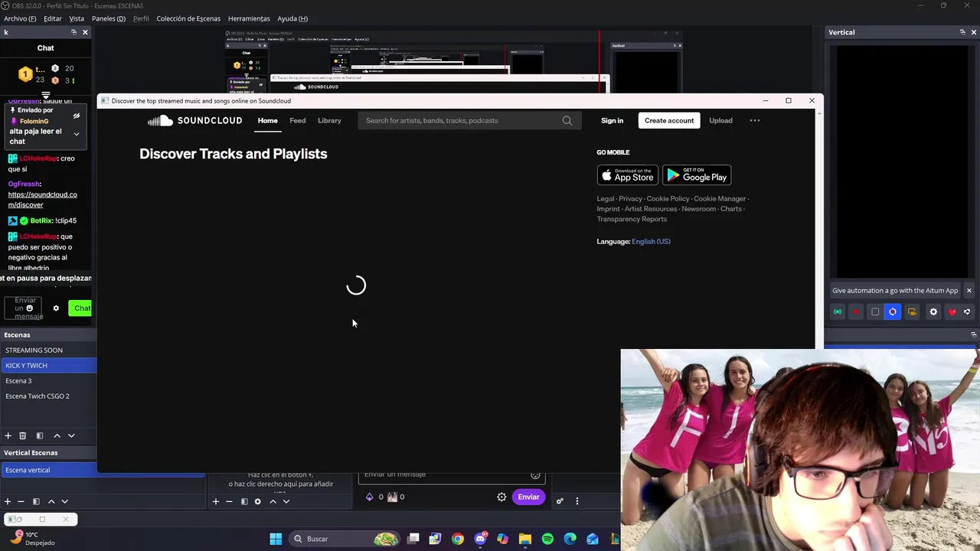The width and height of the screenshot is (980, 551).
Task: Add a source with the sources plus icon
Action: point(216,501)
